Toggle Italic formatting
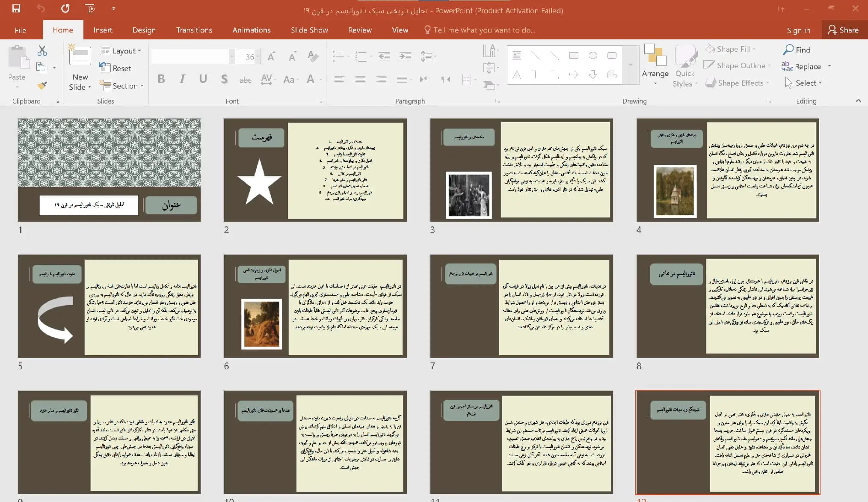Image resolution: width=868 pixels, height=502 pixels. (x=183, y=79)
